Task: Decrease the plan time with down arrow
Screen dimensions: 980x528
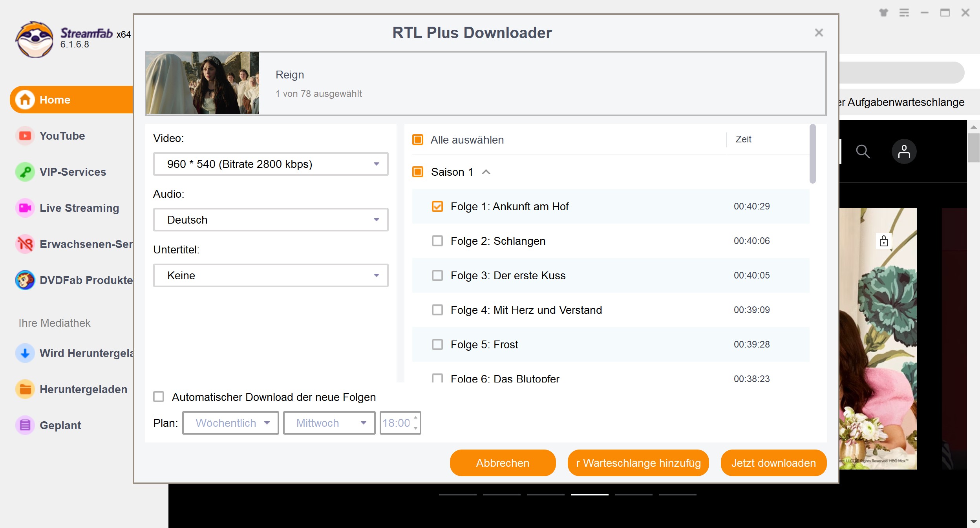Action: coord(415,428)
